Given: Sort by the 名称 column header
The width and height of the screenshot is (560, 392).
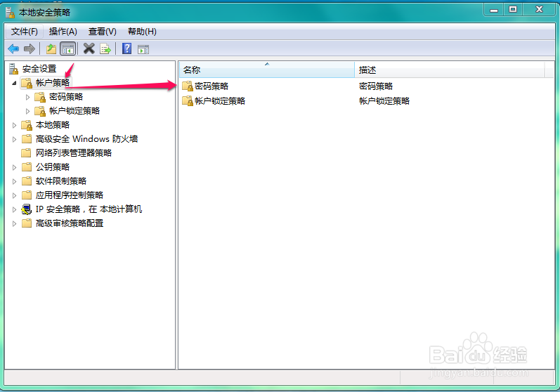Looking at the screenshot, I should click(x=267, y=70).
